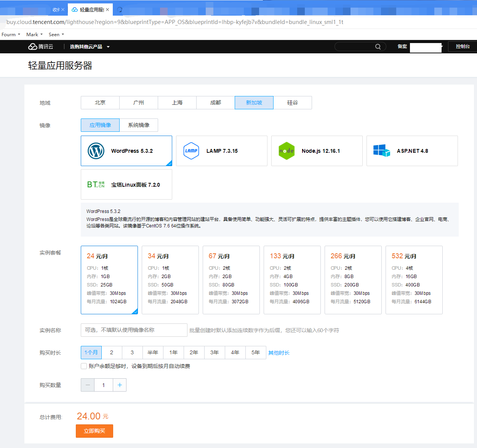Click the 立即购买 button
Image resolution: width=477 pixels, height=448 pixels.
tap(94, 431)
